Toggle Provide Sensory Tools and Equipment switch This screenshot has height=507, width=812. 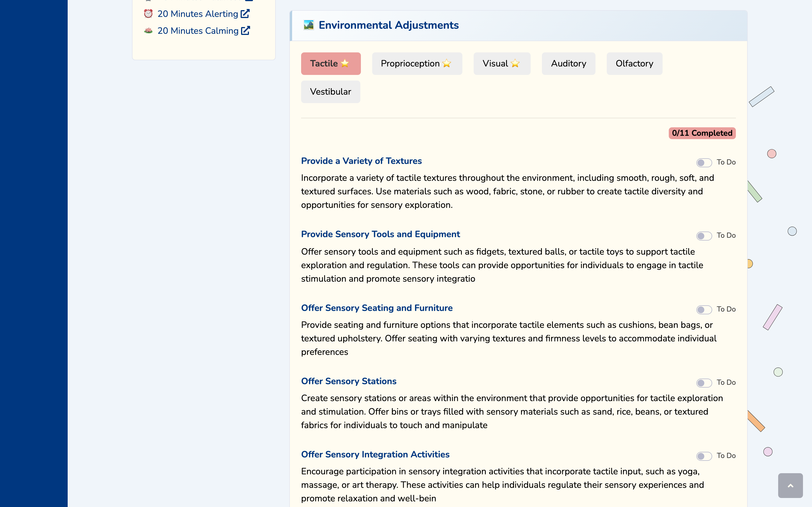(x=704, y=236)
